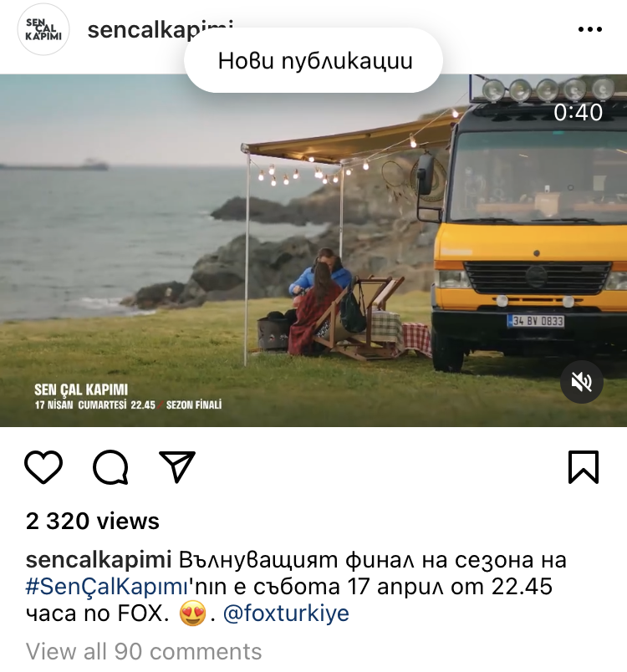Tap the yellow van in the video
The width and height of the screenshot is (627, 672).
[528, 223]
